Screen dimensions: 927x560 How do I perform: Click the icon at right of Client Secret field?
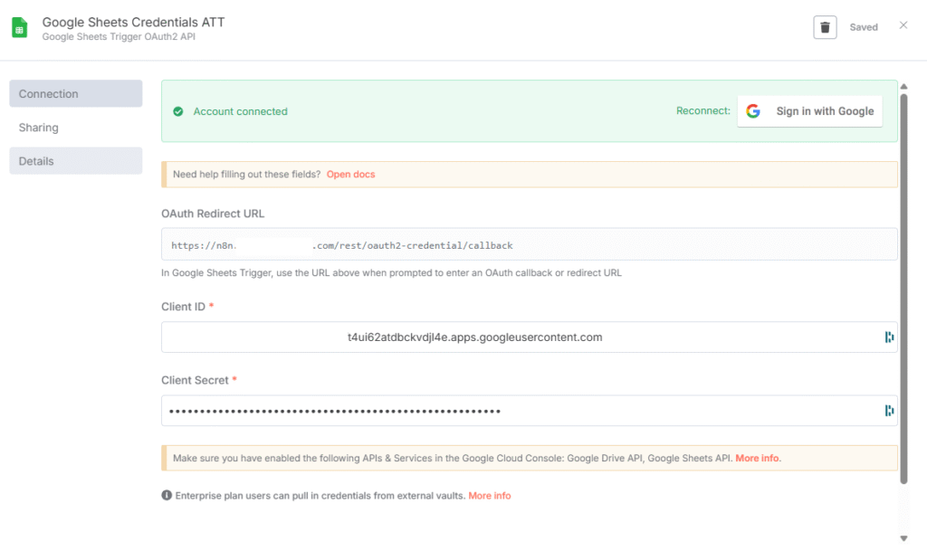point(889,411)
